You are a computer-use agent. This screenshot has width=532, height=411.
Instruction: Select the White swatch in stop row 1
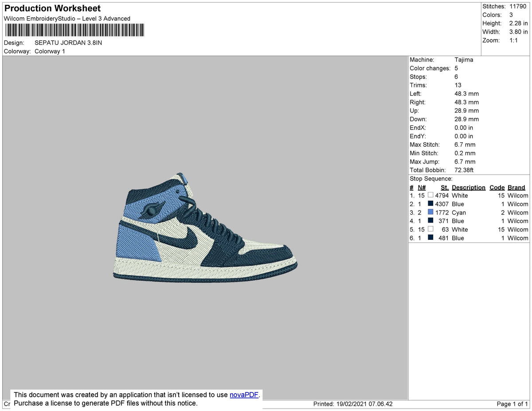(x=430, y=195)
